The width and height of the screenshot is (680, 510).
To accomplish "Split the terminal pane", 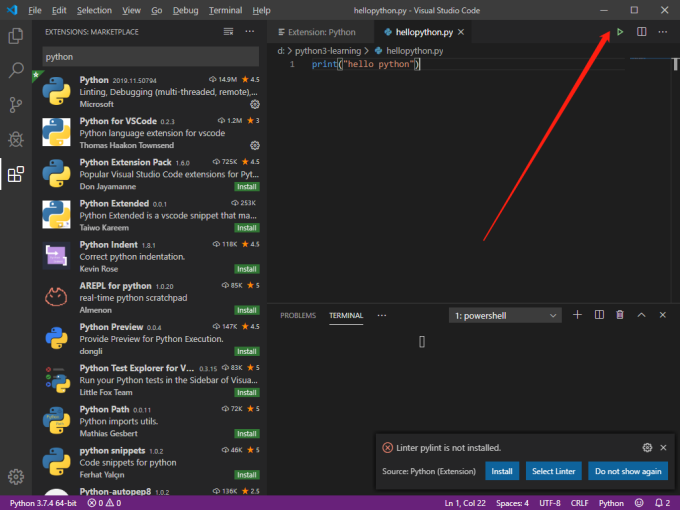I will click(599, 315).
